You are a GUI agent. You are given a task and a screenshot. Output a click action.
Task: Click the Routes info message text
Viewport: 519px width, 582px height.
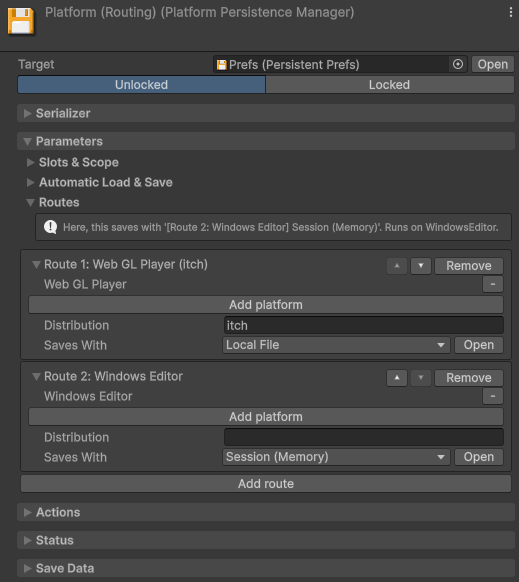click(x=281, y=227)
